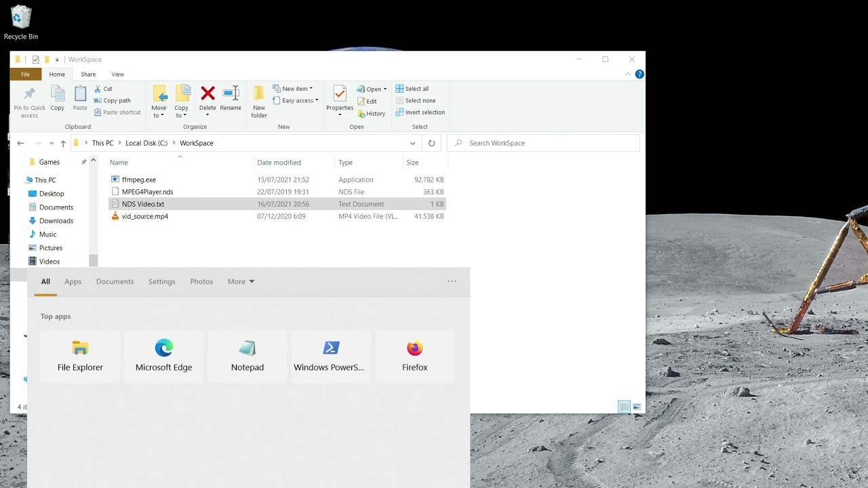Switch to large icons view in status bar
Screen dimensions: 868x488
coord(637,407)
